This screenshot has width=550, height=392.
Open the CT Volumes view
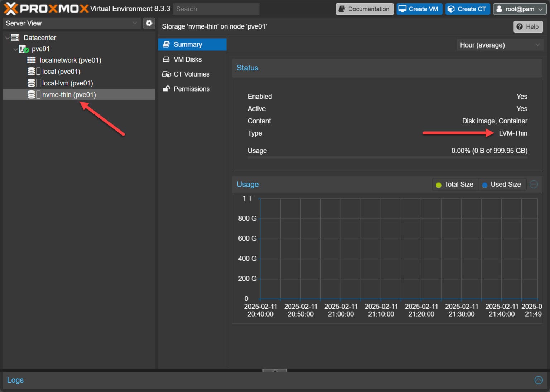tap(192, 74)
